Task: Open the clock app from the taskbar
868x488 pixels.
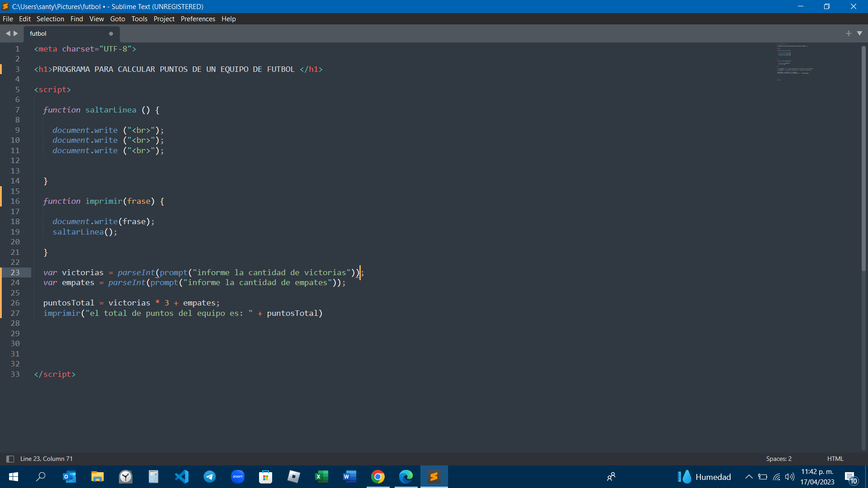Action: pyautogui.click(x=125, y=477)
